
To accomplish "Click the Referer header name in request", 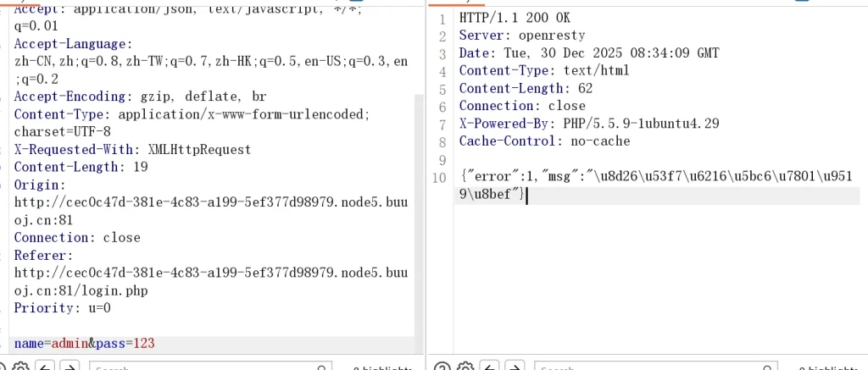I will (x=42, y=255).
